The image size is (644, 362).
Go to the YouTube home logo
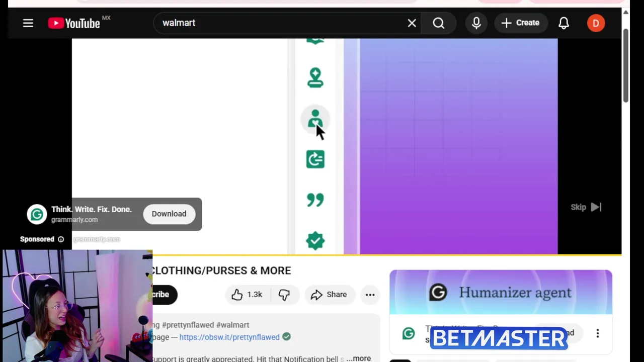[74, 23]
